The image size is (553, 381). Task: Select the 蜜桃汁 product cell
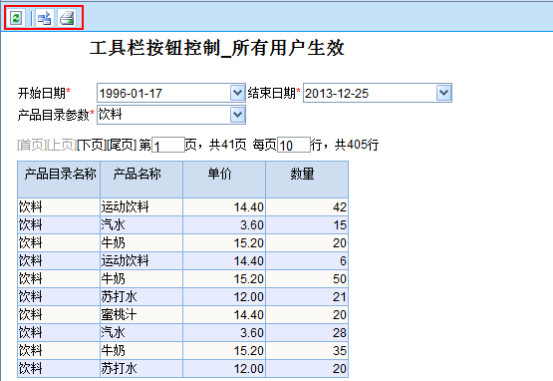tap(141, 314)
